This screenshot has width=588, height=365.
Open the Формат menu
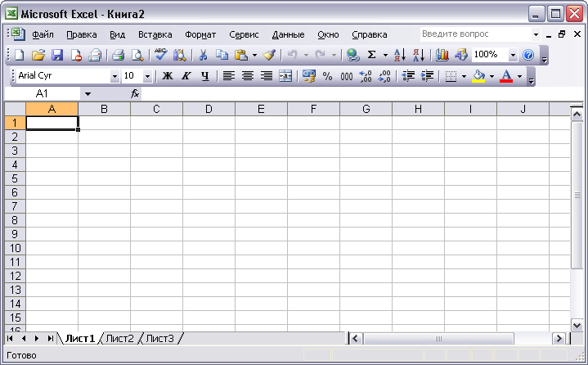pyautogui.click(x=200, y=34)
